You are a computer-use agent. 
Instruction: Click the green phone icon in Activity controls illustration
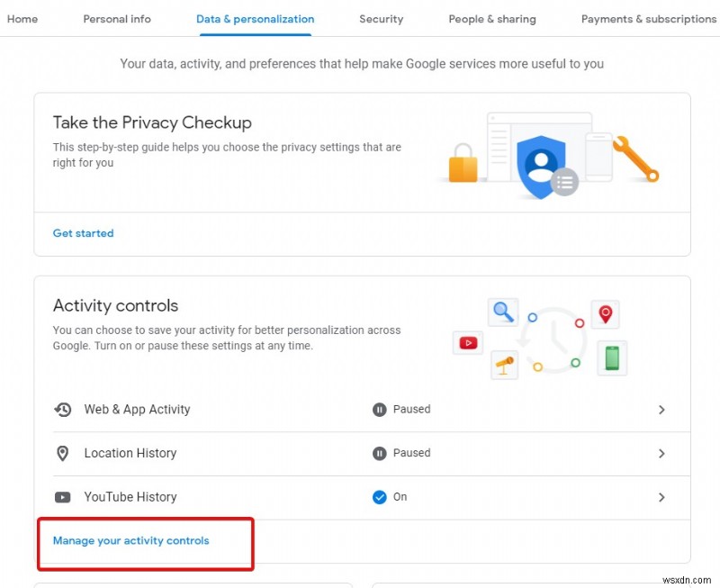pyautogui.click(x=612, y=357)
